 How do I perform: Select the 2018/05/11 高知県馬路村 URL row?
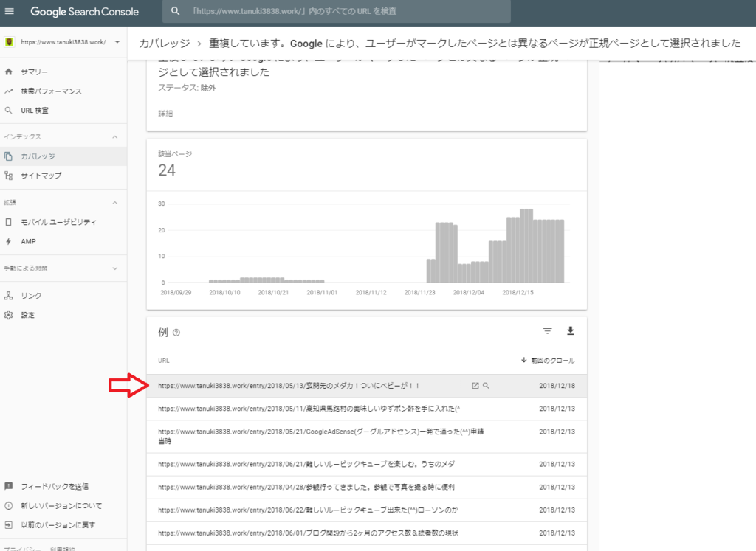[x=366, y=409]
